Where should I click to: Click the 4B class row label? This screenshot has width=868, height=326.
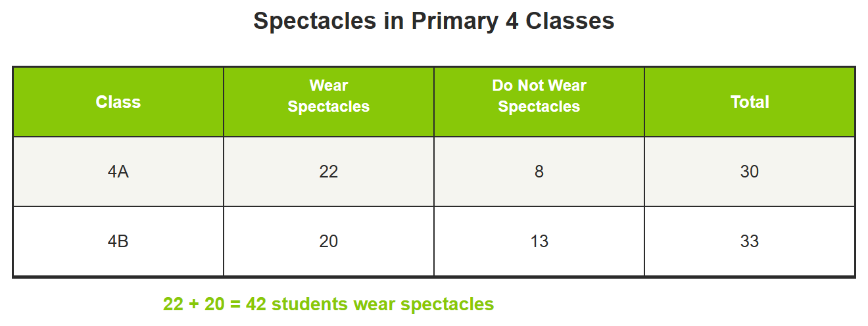[118, 241]
